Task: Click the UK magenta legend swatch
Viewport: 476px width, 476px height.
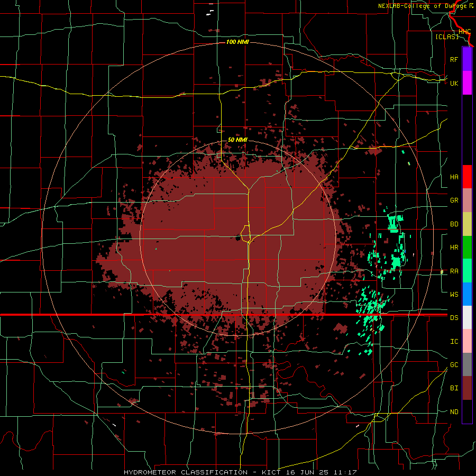Action: click(467, 83)
